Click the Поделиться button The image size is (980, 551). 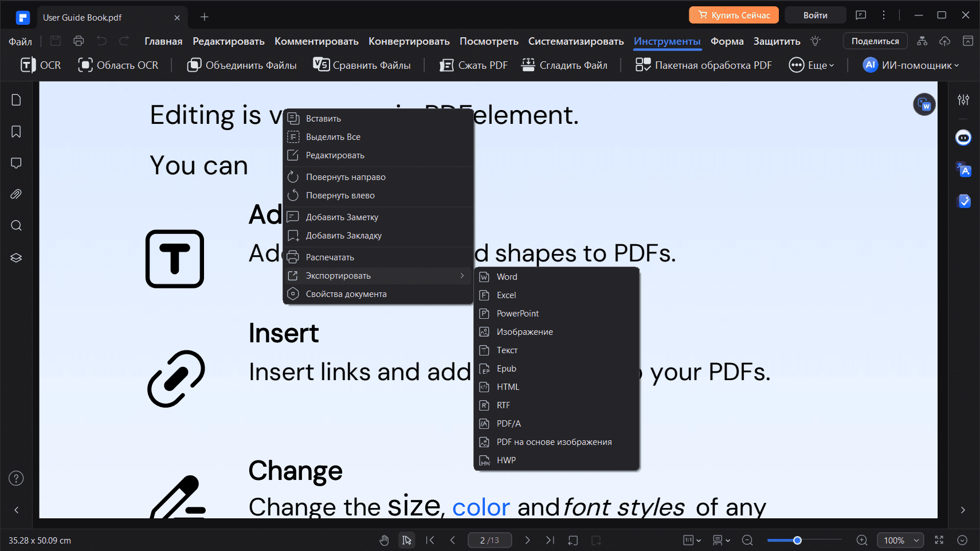(x=875, y=41)
